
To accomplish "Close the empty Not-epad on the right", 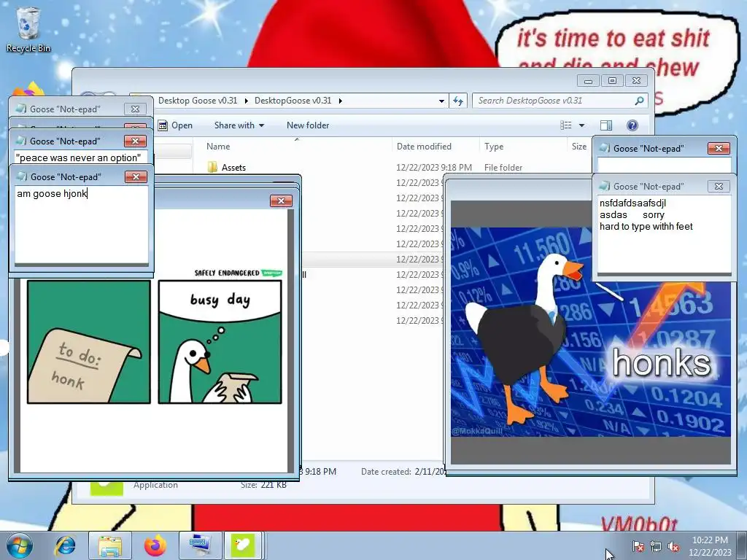I will coord(719,148).
